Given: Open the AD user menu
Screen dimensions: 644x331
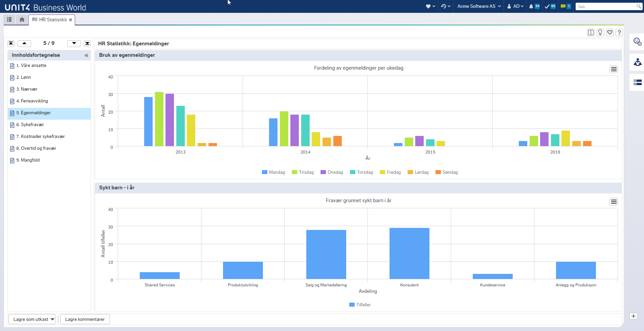Looking at the screenshot, I should tap(515, 6).
